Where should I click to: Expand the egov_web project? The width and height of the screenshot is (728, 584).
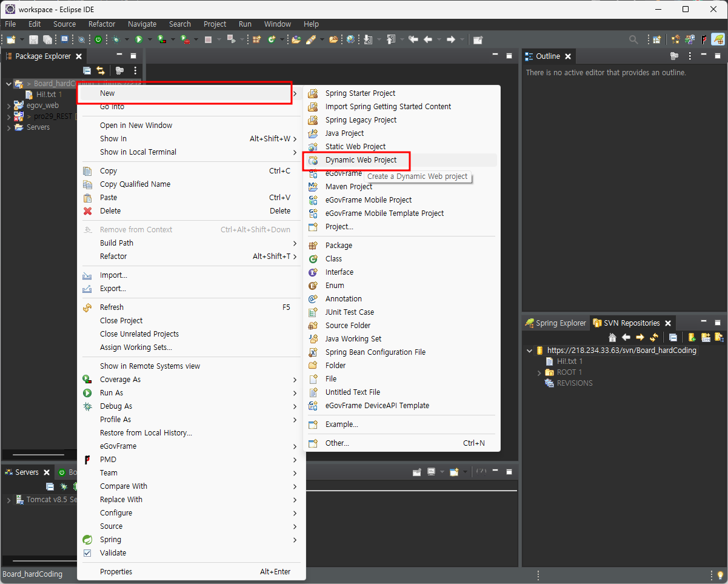click(x=8, y=106)
